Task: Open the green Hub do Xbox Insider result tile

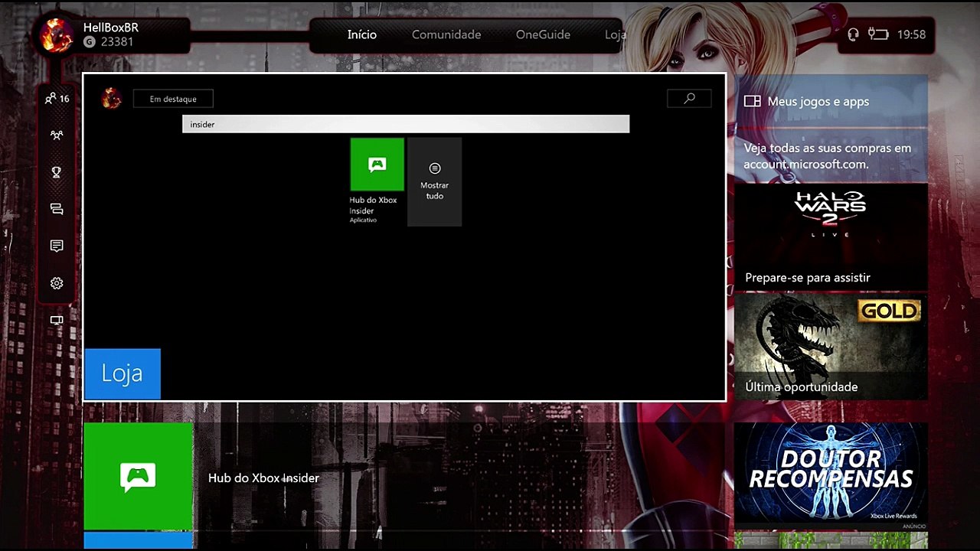Action: tap(377, 164)
